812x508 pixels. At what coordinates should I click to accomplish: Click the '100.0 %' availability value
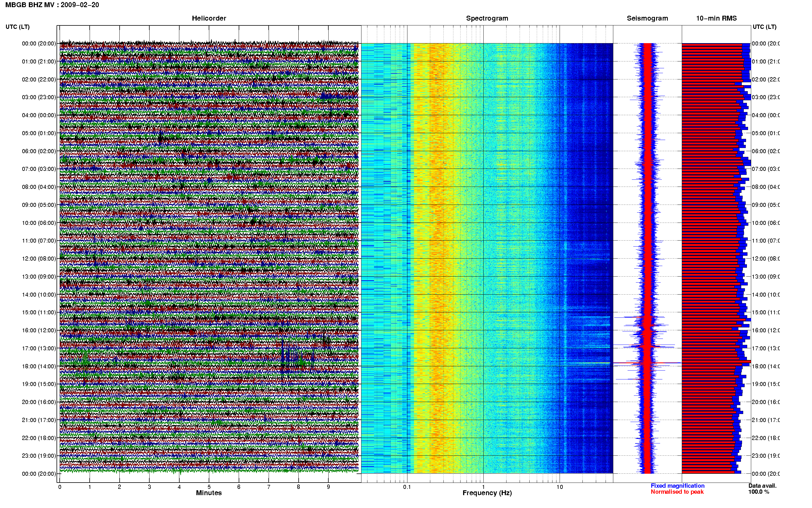click(759, 492)
